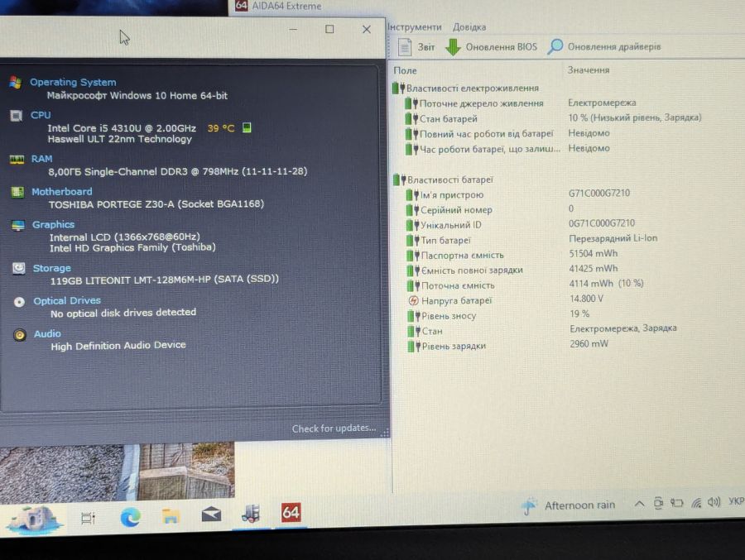Click the RAM module icon

17,159
